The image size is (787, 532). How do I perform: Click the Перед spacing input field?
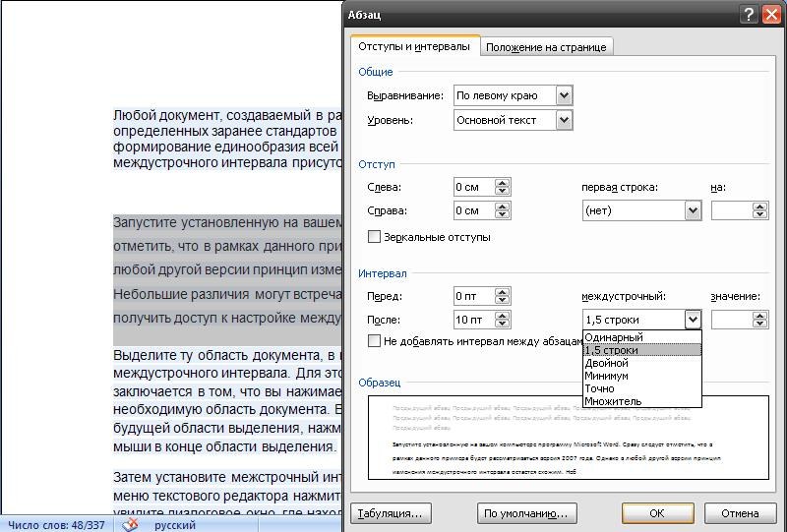[x=474, y=296]
